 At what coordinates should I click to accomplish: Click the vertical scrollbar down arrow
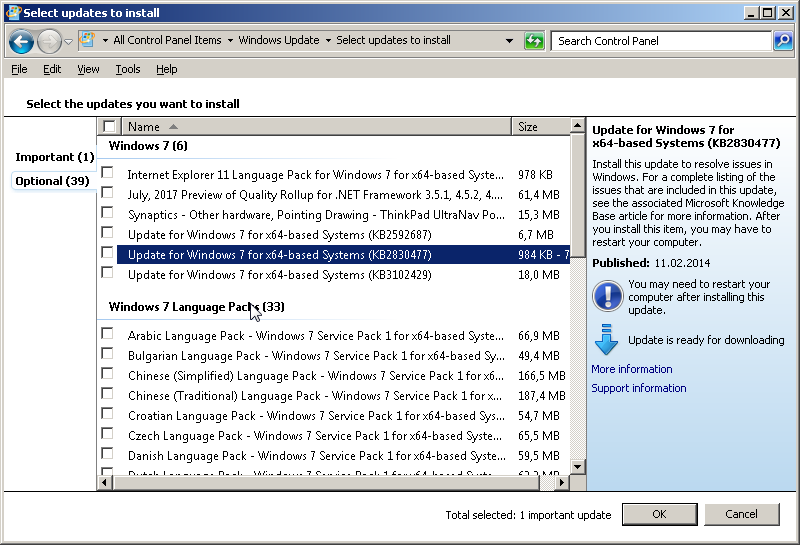[x=578, y=466]
